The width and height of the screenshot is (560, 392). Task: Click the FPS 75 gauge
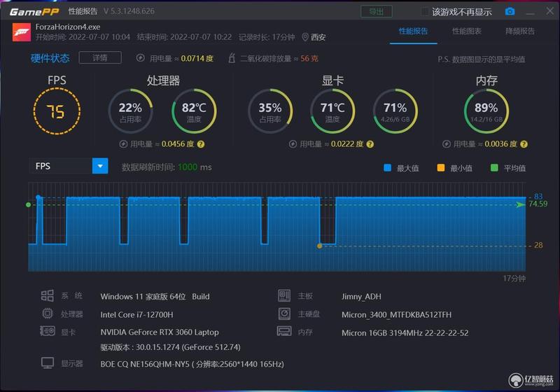57,111
